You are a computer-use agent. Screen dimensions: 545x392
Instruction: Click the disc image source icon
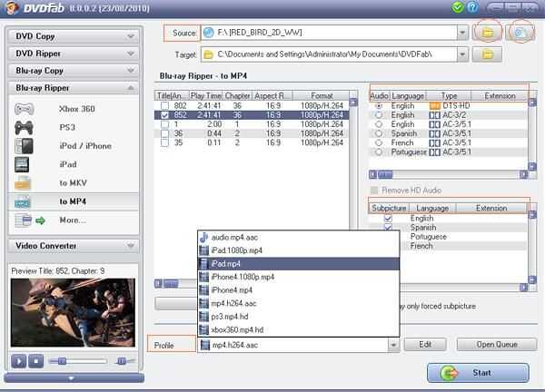pos(520,33)
